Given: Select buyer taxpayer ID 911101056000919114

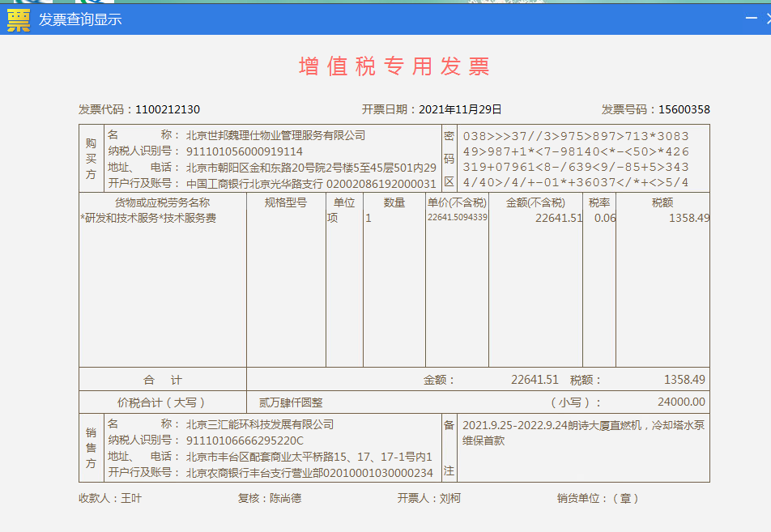Looking at the screenshot, I should click(x=245, y=151).
